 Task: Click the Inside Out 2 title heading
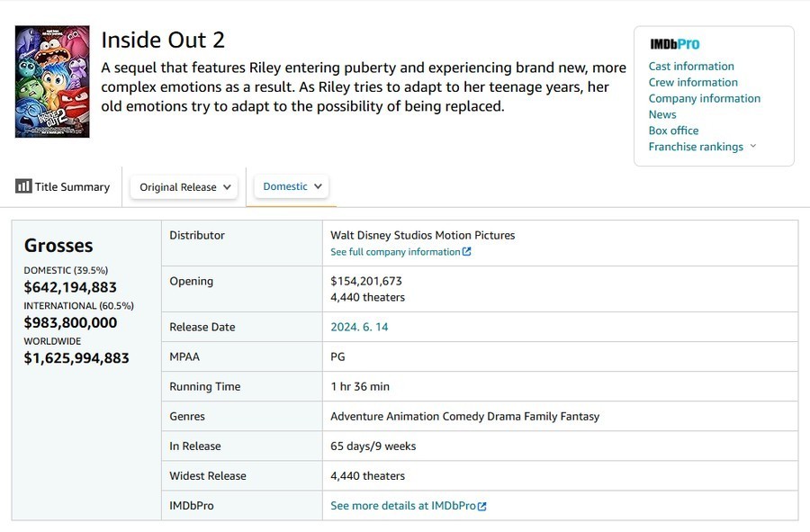click(163, 40)
